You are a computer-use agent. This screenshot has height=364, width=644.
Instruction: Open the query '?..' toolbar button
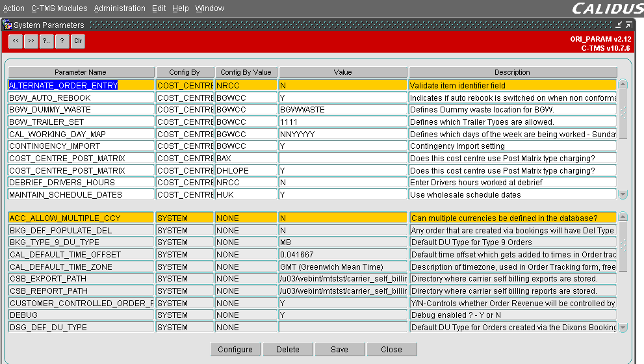(x=47, y=41)
